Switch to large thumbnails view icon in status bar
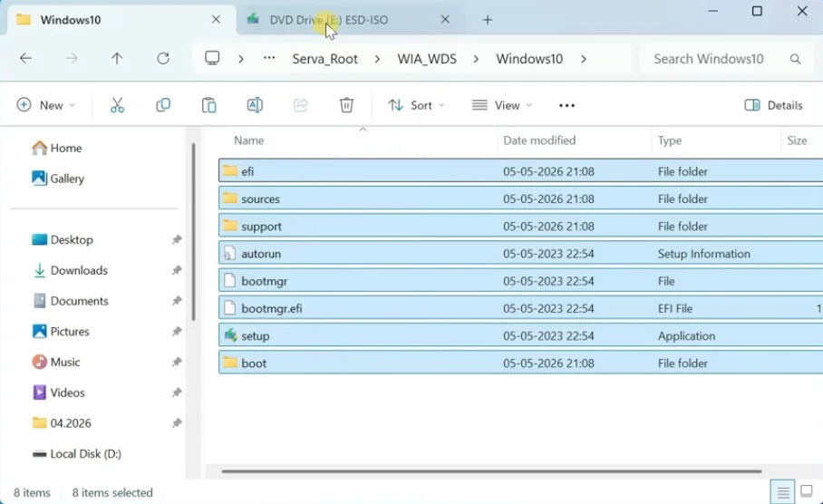This screenshot has height=504, width=823. click(807, 492)
